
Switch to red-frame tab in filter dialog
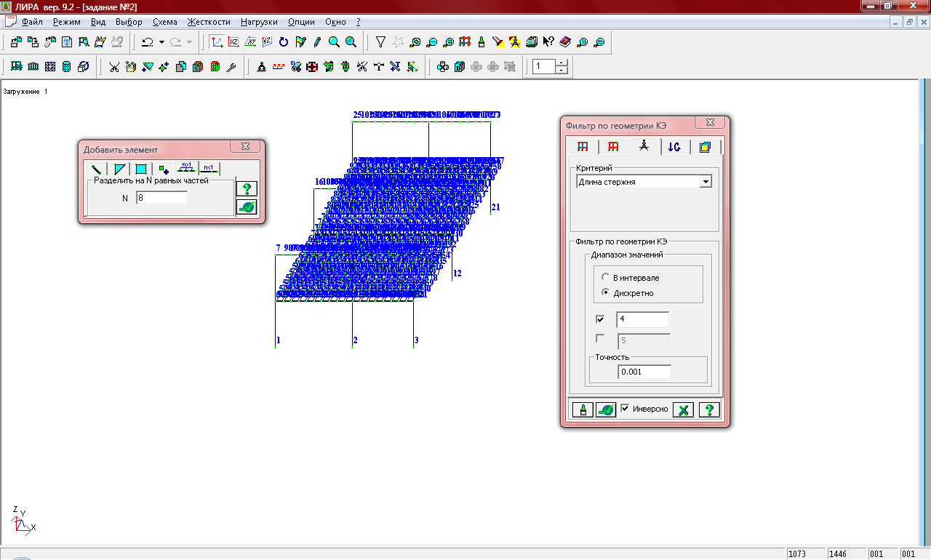point(613,146)
